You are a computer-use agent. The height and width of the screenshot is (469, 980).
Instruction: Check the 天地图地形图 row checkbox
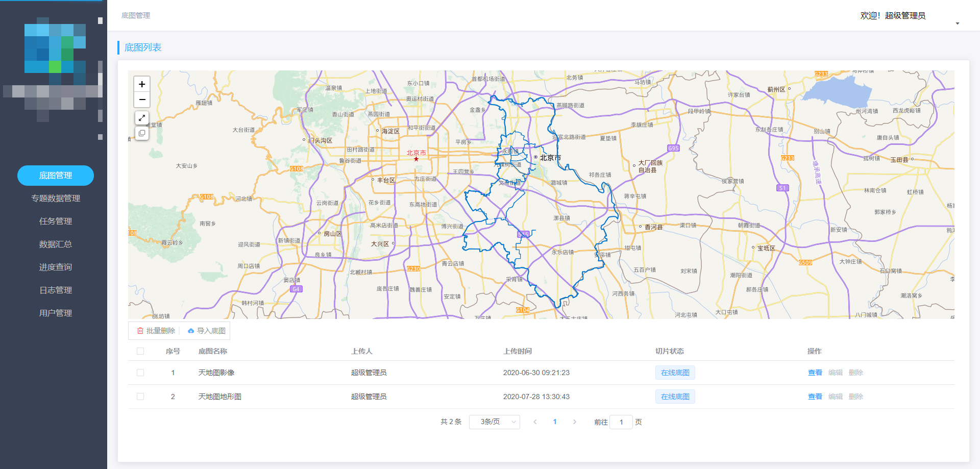coord(140,397)
